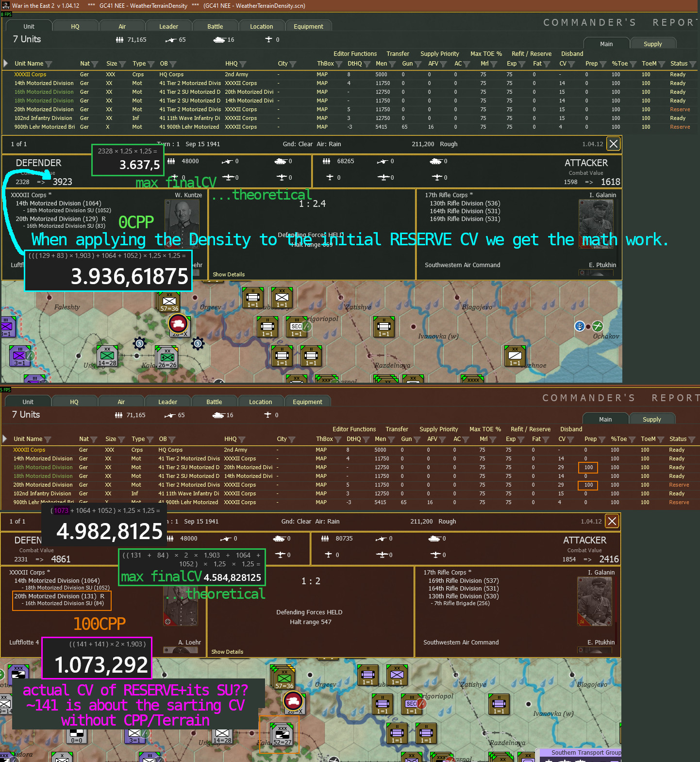
Task: Select 16th Motorized Division row in lower list
Action: tap(350, 467)
